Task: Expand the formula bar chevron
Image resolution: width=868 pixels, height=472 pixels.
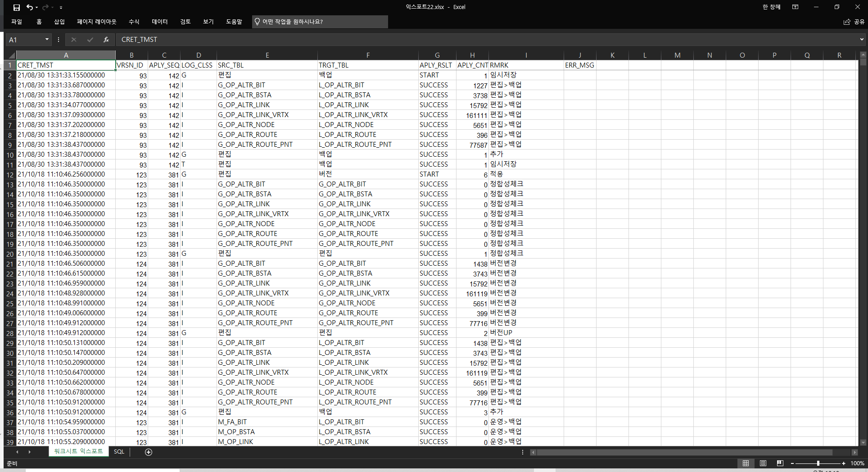Action: click(x=862, y=40)
